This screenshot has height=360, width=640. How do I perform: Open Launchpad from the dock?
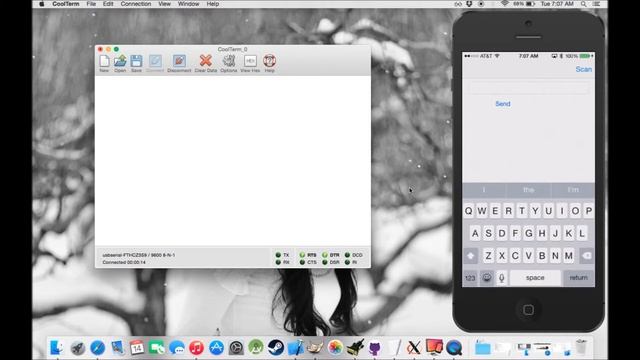click(78, 348)
